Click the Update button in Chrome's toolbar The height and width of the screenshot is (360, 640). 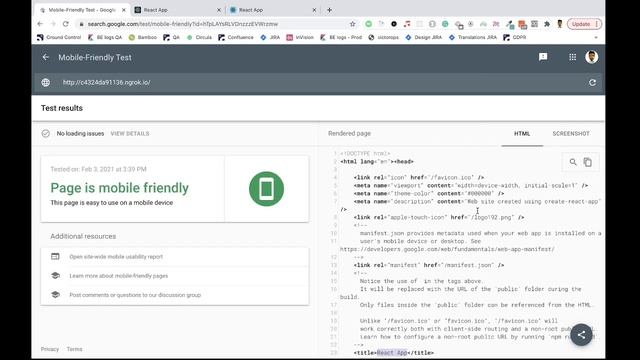(584, 24)
